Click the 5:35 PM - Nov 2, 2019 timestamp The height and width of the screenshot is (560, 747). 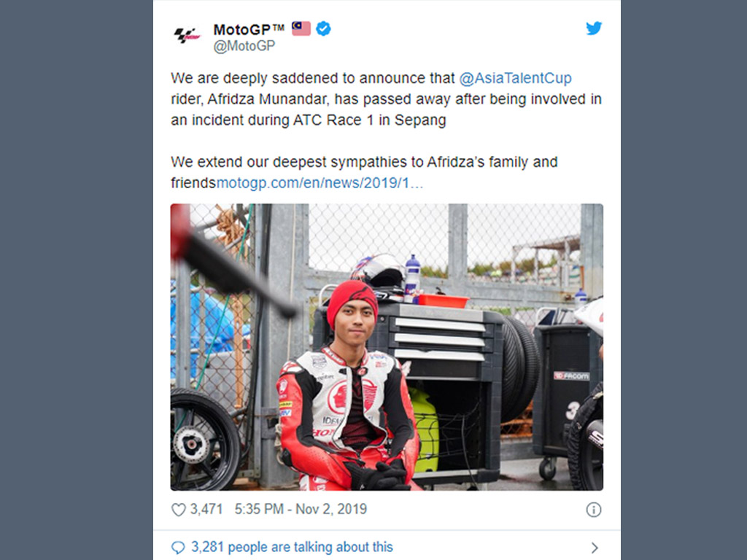pyautogui.click(x=301, y=509)
